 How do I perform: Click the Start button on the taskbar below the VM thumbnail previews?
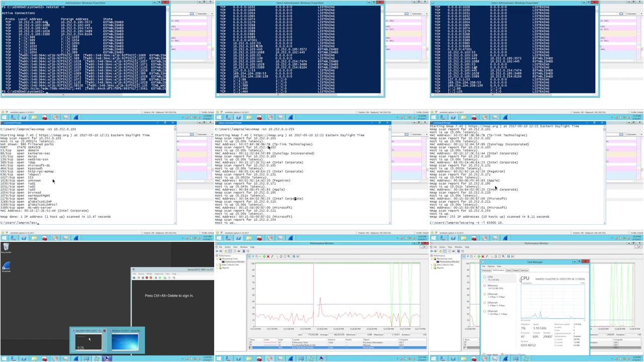click(x=4, y=358)
